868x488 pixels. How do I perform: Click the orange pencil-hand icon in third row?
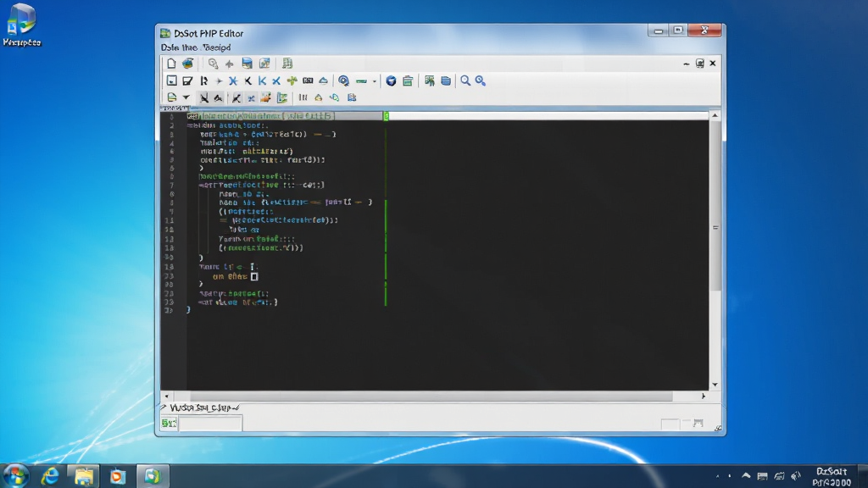pyautogui.click(x=265, y=97)
